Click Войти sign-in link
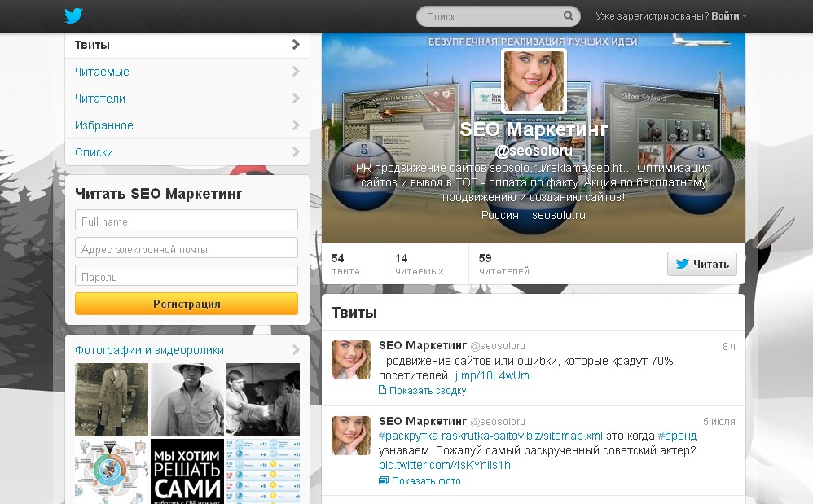Image resolution: width=813 pixels, height=504 pixels. click(725, 16)
